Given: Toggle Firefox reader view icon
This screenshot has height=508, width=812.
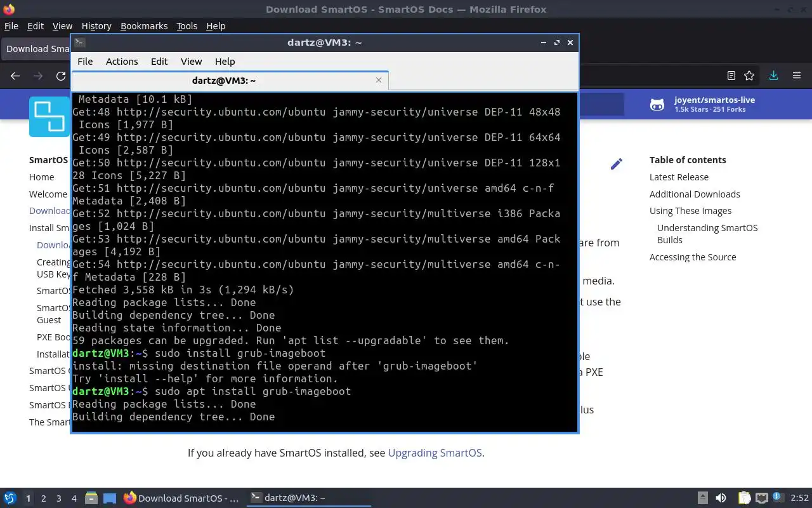Looking at the screenshot, I should 731,76.
